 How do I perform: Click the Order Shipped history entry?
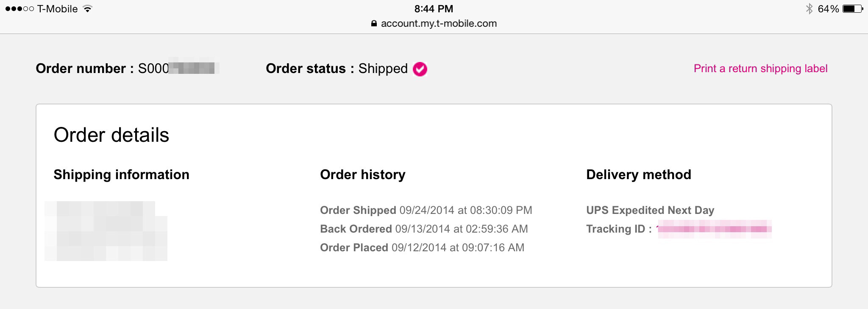click(x=426, y=210)
